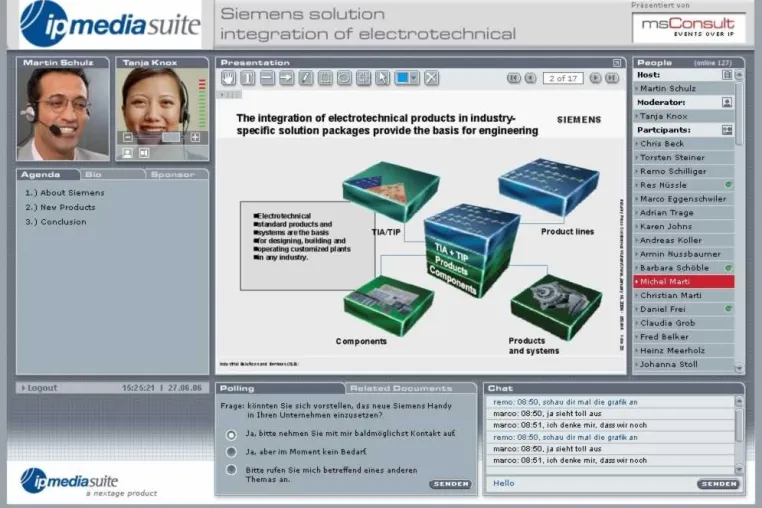The height and width of the screenshot is (508, 762).
Task: Click the minus volume icon under Tanja Knox
Action: click(x=128, y=138)
